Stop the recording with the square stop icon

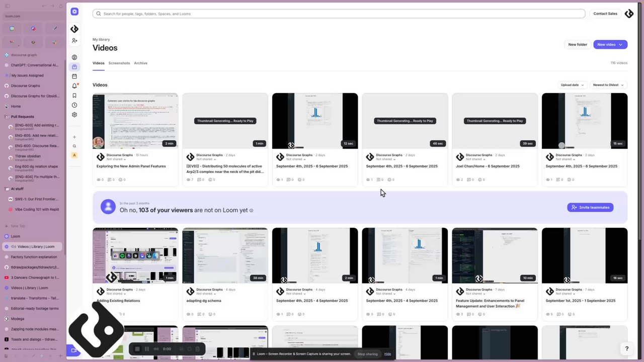pos(137,349)
